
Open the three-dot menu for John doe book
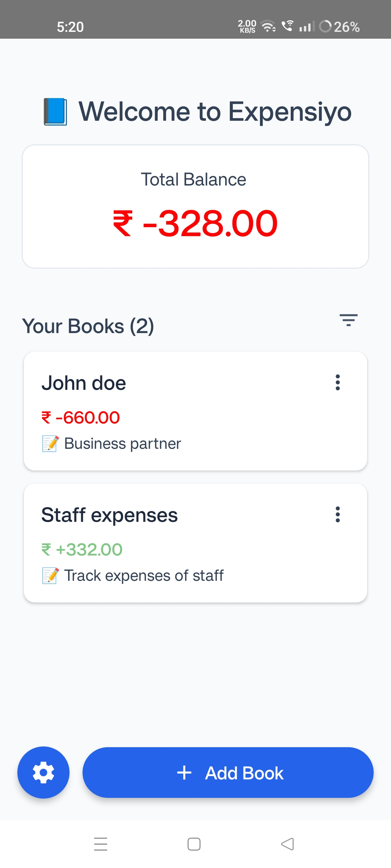338,383
